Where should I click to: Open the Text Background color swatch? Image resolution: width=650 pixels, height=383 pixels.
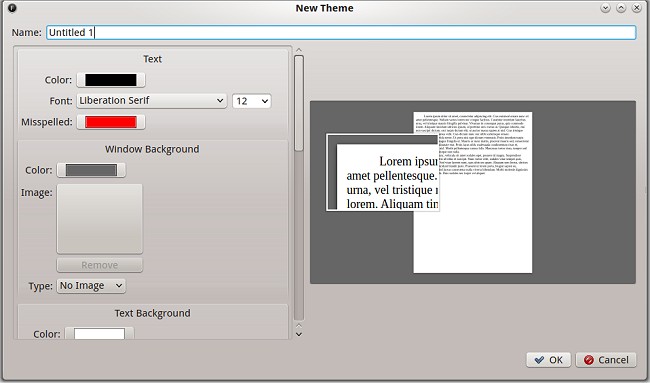pyautogui.click(x=99, y=333)
